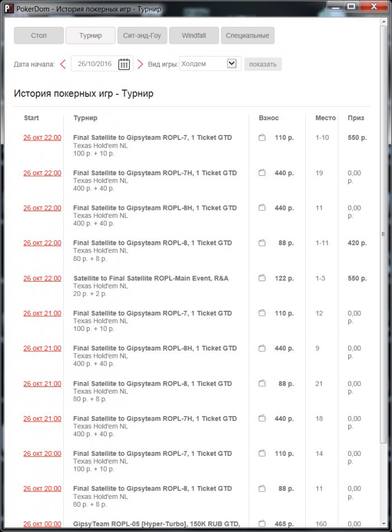Open 26 окт 21:00 link for ROPL-7H satellite
Viewport: 392px width, 532px height.
[43, 419]
